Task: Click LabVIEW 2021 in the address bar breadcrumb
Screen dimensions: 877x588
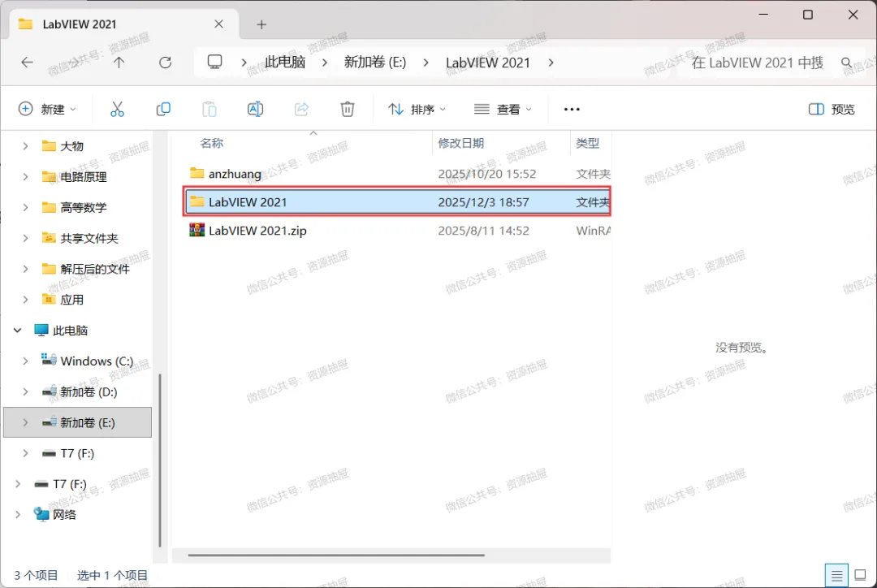Action: click(488, 62)
